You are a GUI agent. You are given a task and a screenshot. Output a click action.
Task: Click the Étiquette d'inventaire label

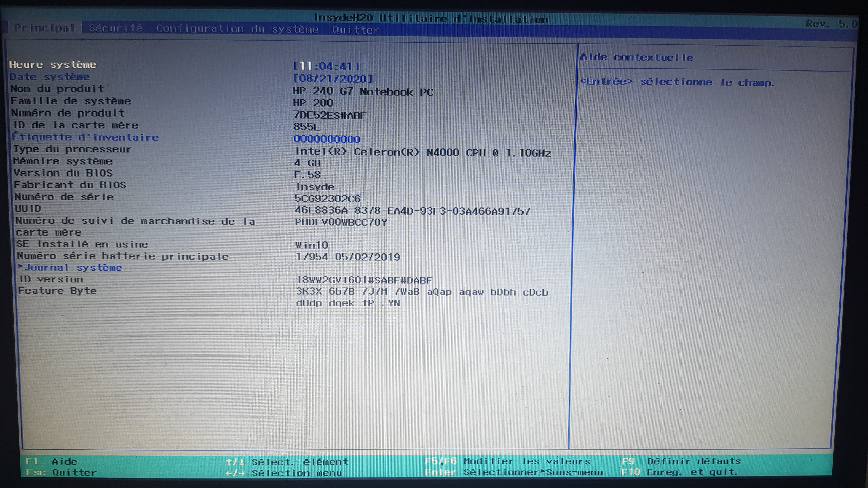tap(85, 137)
